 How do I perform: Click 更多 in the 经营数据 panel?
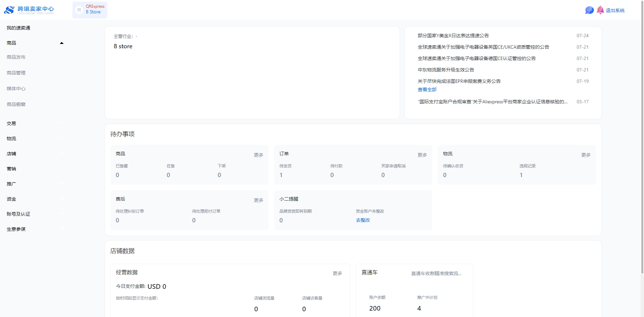pos(337,273)
